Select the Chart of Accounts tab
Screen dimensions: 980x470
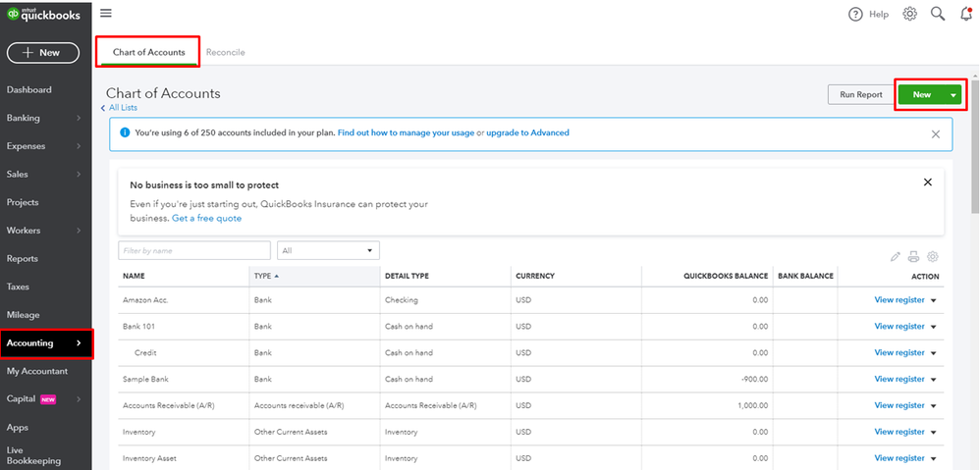tap(148, 52)
